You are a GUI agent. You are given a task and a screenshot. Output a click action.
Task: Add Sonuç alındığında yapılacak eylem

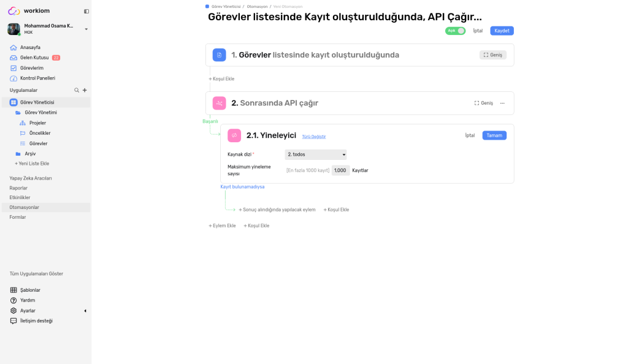277,210
